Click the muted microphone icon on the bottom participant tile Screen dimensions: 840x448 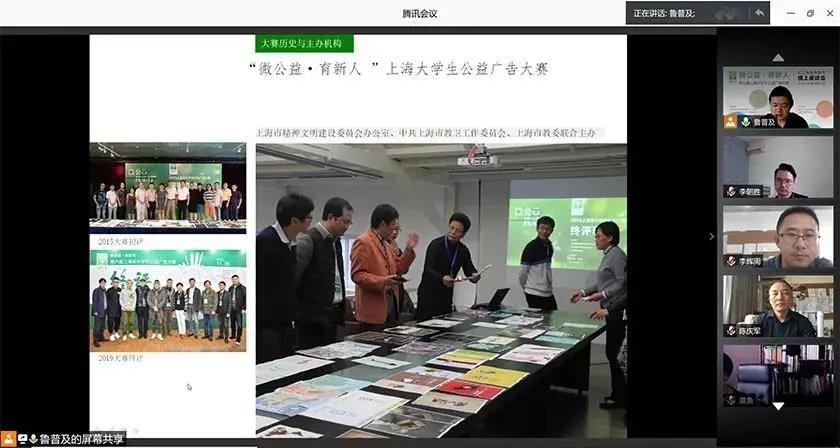pyautogui.click(x=732, y=400)
